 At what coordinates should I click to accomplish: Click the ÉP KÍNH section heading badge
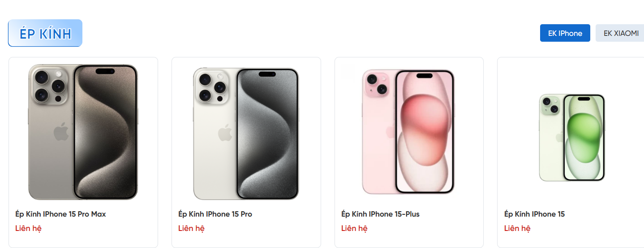click(x=45, y=33)
